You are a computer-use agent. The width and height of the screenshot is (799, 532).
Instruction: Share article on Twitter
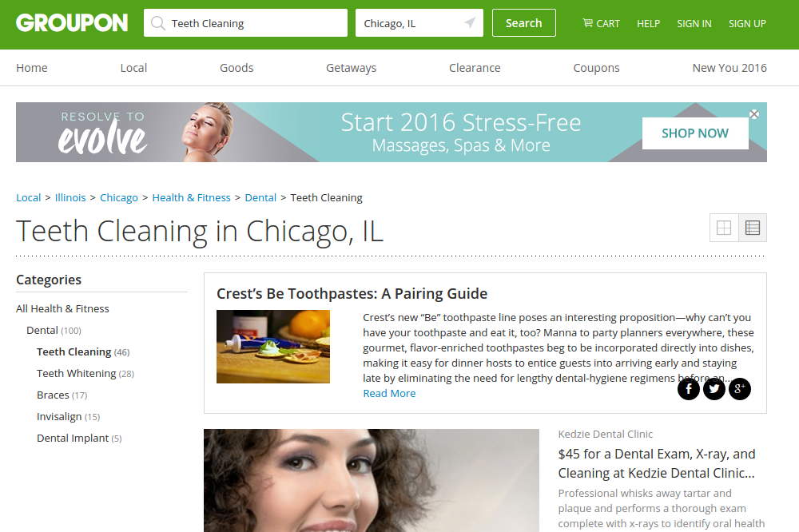point(714,389)
